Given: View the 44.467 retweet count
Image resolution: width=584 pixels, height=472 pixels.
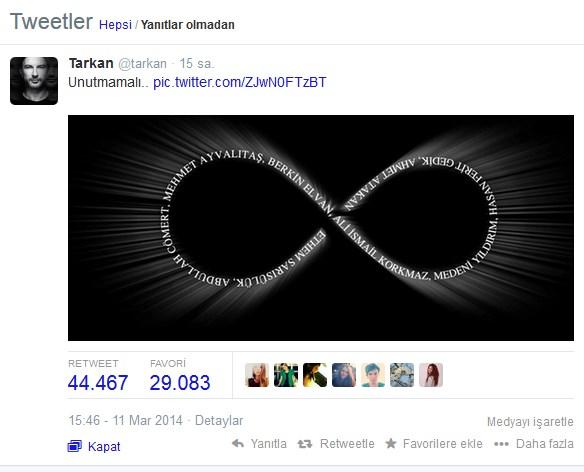Looking at the screenshot, I should (x=98, y=383).
